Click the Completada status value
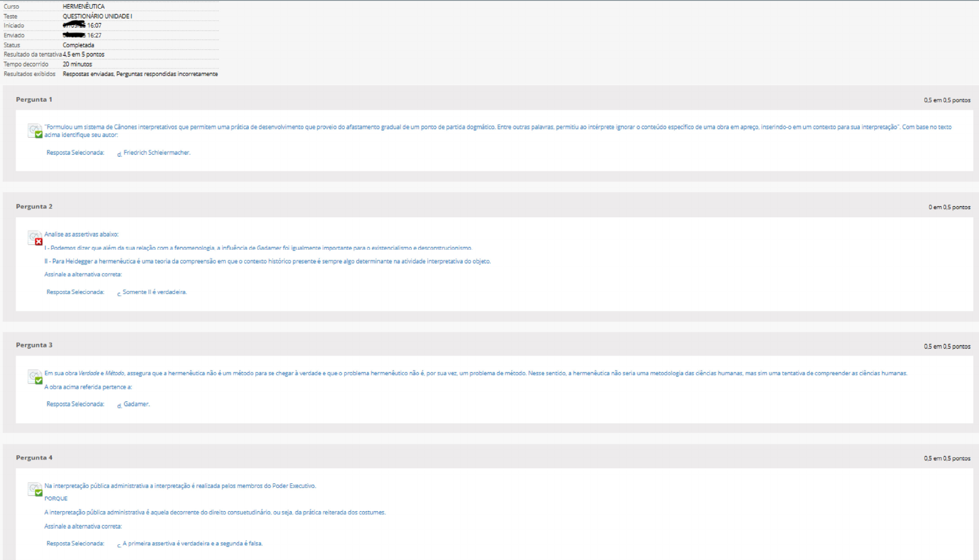This screenshot has height=560, width=979. pyautogui.click(x=78, y=45)
